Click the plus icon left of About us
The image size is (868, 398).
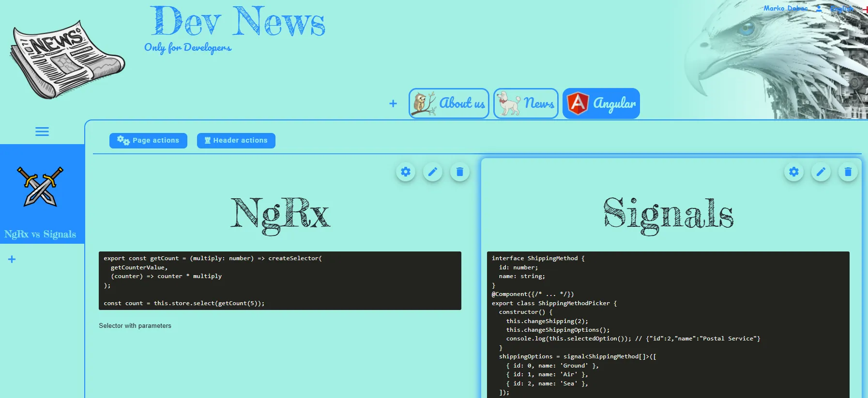tap(393, 103)
